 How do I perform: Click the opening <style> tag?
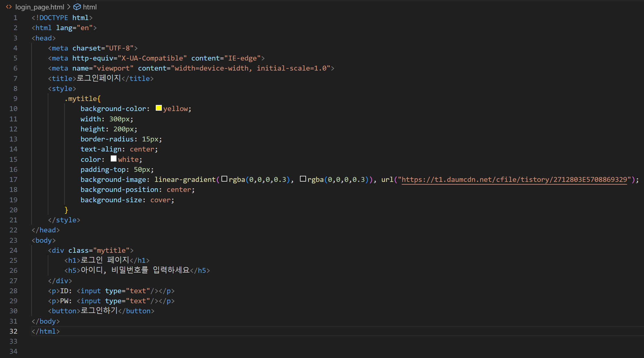(x=62, y=89)
